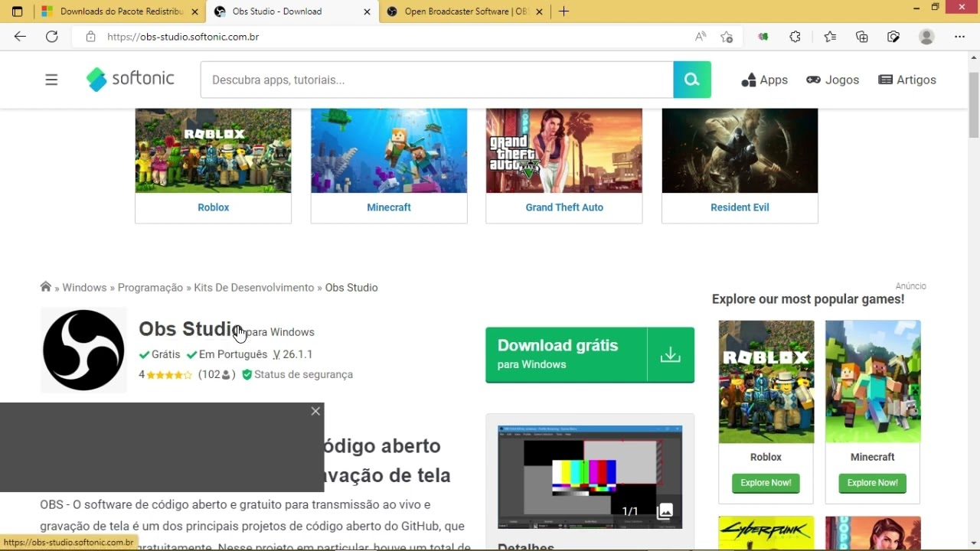This screenshot has width=980, height=551.
Task: Click the Roblox game image in the sidebar
Action: [766, 382]
